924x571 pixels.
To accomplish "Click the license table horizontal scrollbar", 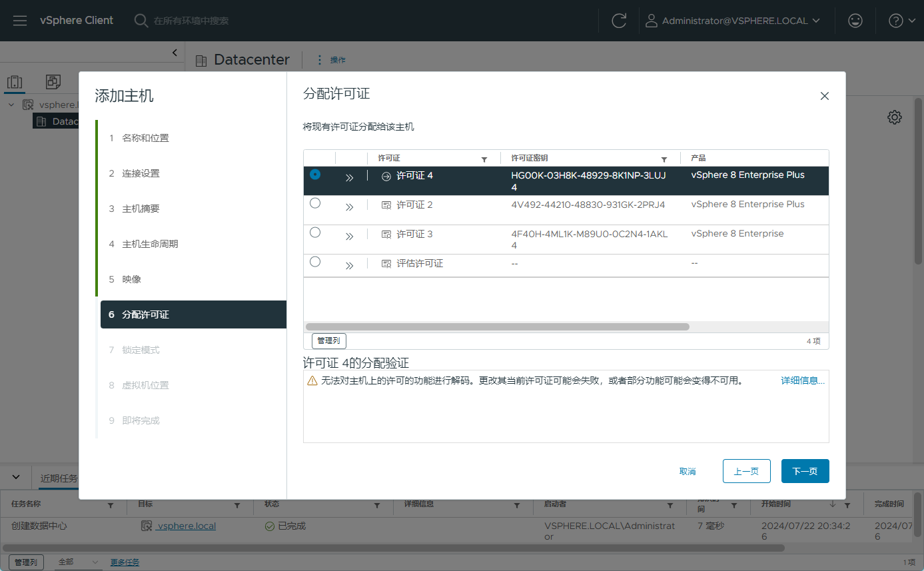I will pyautogui.click(x=498, y=327).
